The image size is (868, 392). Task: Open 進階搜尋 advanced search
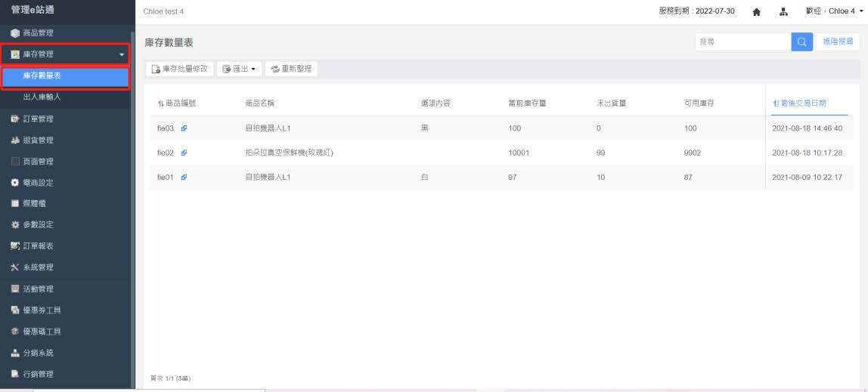pyautogui.click(x=838, y=42)
